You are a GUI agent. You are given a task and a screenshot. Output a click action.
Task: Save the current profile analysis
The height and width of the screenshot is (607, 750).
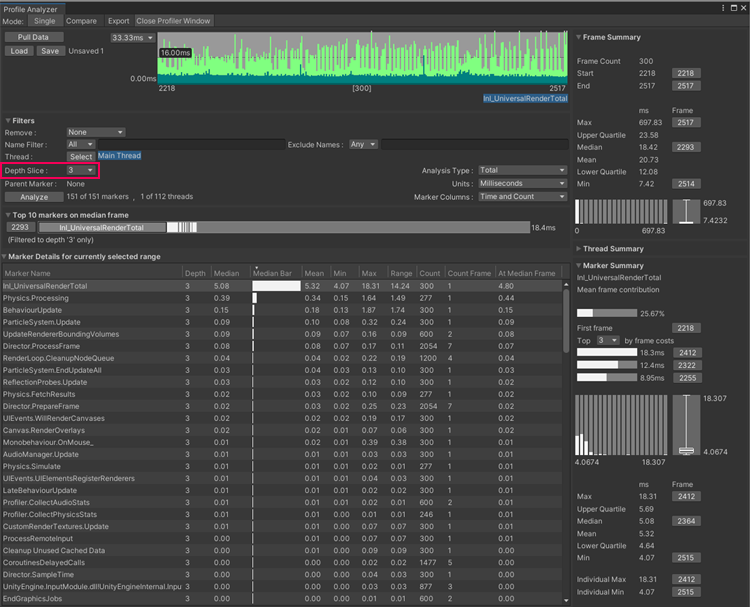point(50,51)
